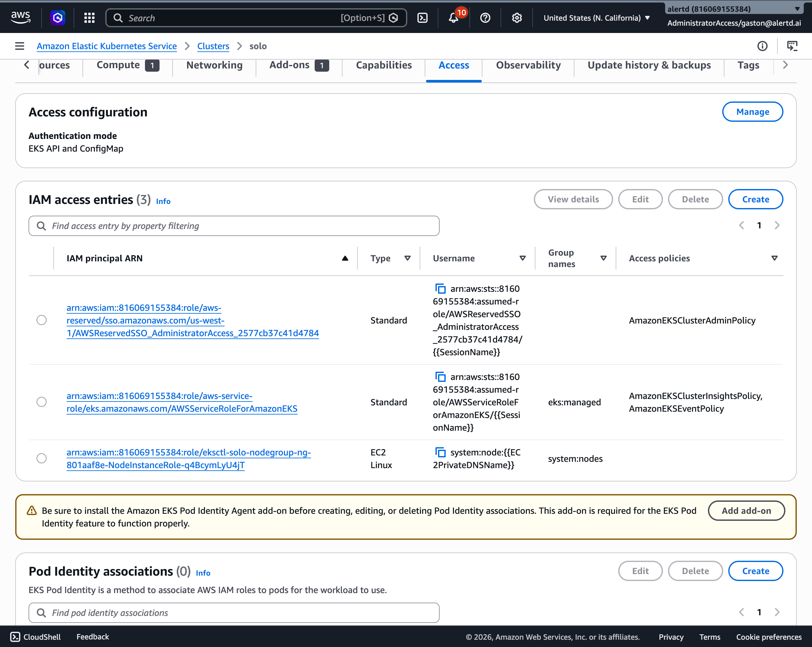812x647 pixels.
Task: Click the CloudShell icon in the footer
Action: click(15, 637)
